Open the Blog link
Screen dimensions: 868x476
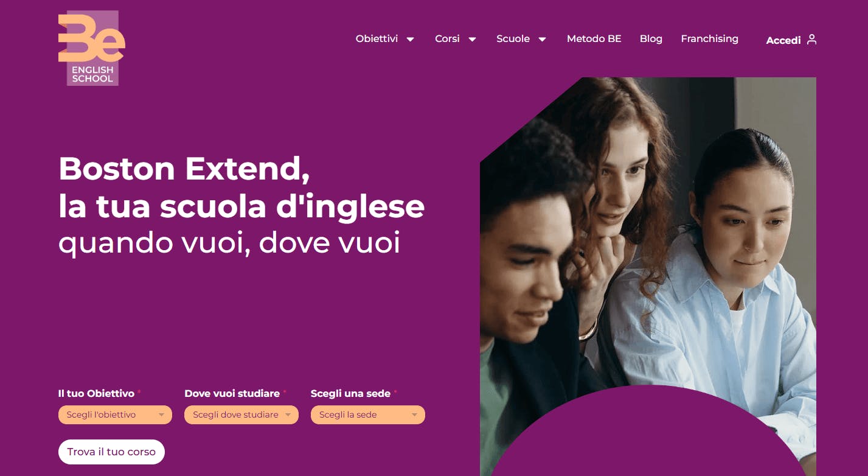(x=651, y=39)
